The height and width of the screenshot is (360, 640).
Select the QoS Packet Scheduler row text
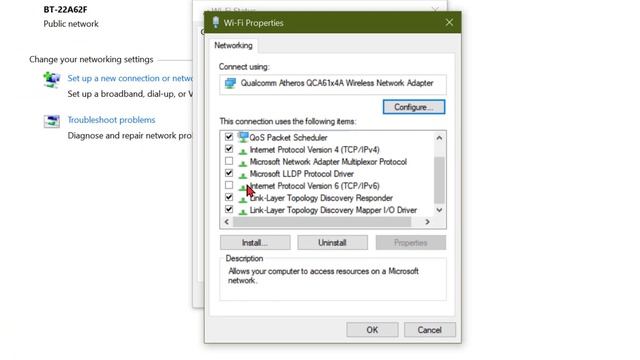point(289,138)
